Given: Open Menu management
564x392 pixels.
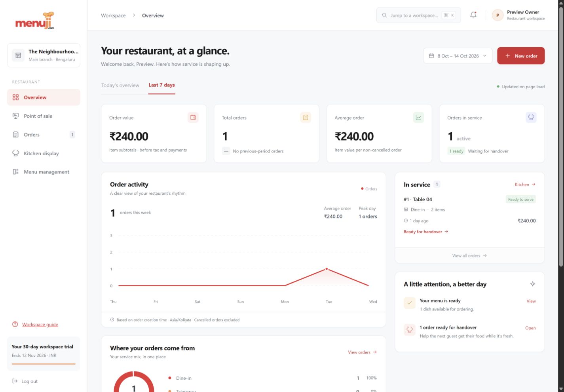Looking at the screenshot, I should pos(44,172).
